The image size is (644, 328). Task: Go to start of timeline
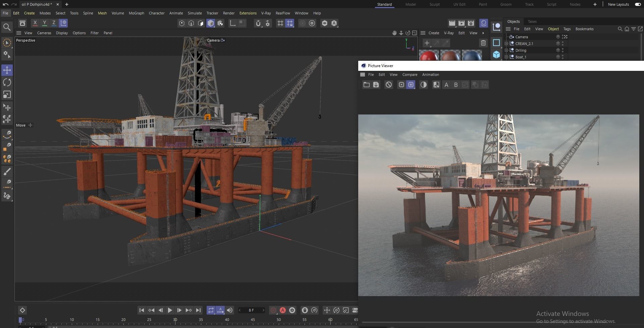(x=142, y=310)
